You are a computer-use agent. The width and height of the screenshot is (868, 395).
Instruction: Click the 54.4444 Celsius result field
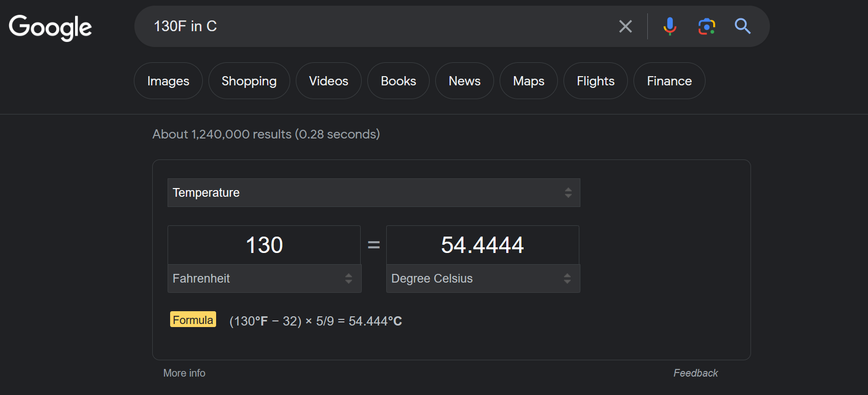pos(483,245)
